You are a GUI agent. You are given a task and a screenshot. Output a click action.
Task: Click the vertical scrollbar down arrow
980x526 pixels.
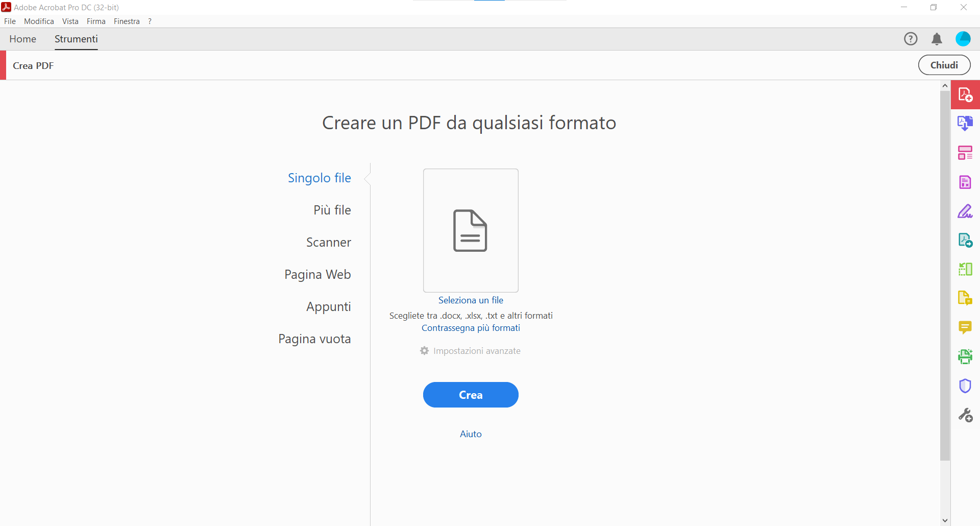[x=945, y=520]
